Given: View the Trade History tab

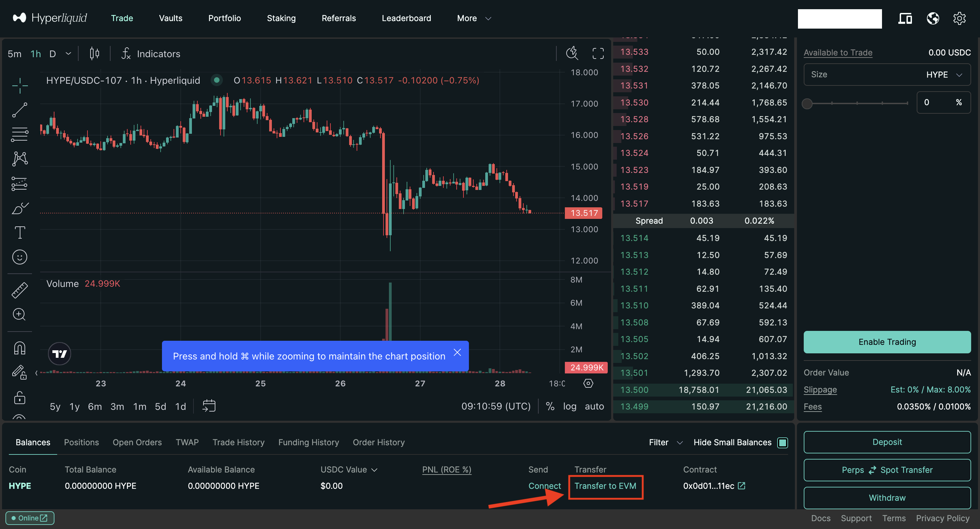Looking at the screenshot, I should tap(238, 442).
